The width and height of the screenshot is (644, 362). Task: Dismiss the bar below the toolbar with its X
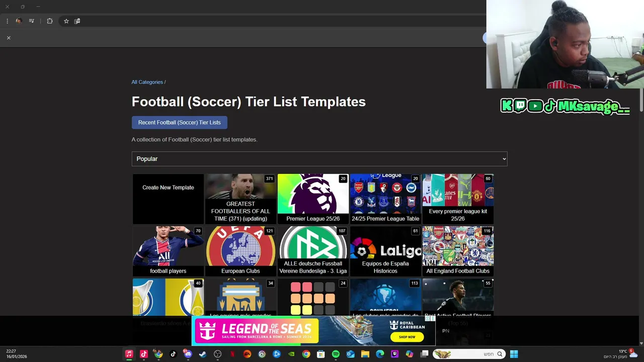click(9, 38)
